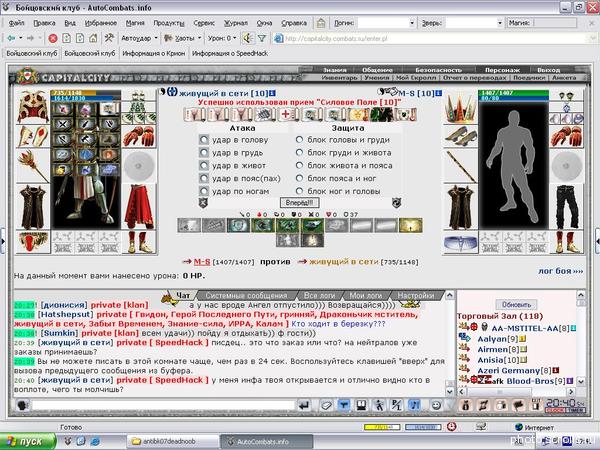Click the info badge next to M-S [10]
This screenshot has width=600, height=450.
tap(439, 93)
